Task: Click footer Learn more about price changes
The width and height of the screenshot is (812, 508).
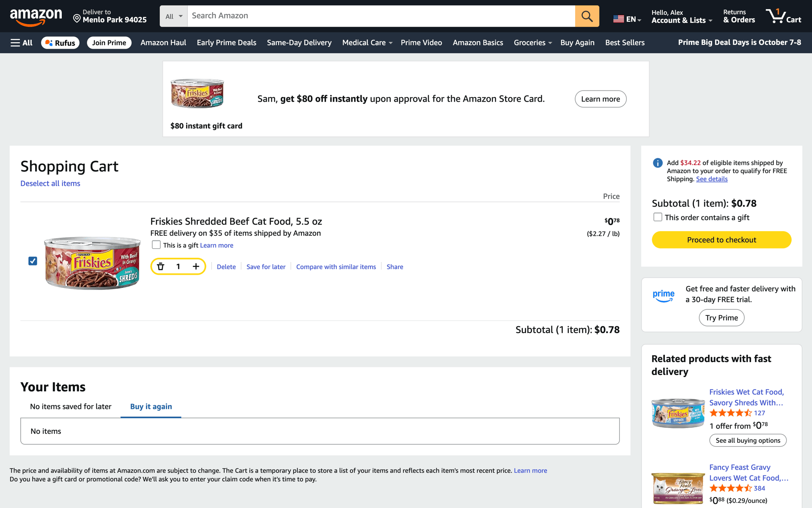Action: pyautogui.click(x=530, y=471)
